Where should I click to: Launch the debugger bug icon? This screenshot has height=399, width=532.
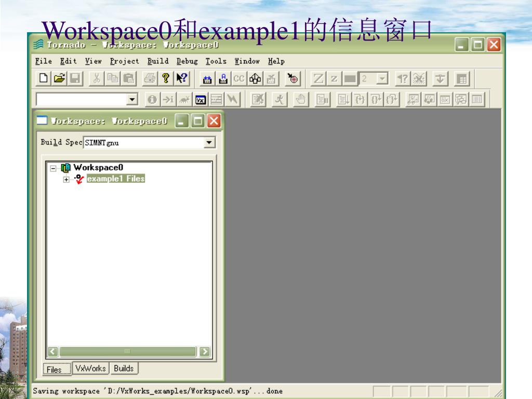(184, 99)
